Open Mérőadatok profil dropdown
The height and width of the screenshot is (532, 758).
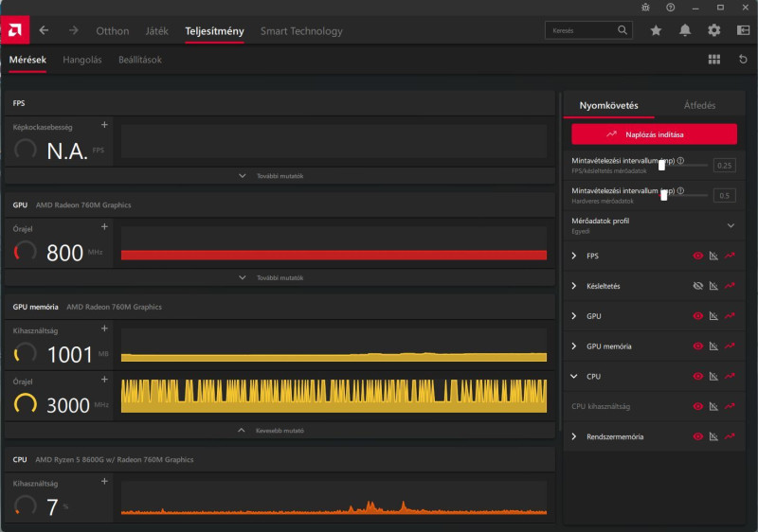point(731,225)
